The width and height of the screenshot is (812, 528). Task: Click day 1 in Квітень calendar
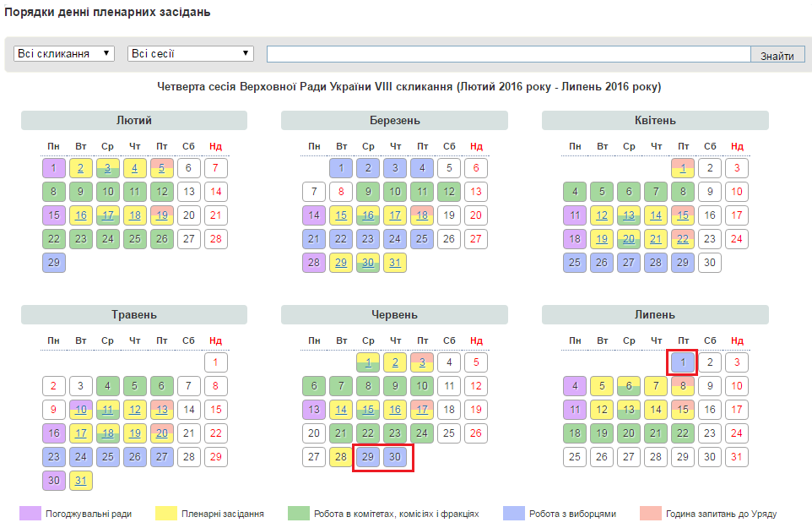[x=683, y=168]
